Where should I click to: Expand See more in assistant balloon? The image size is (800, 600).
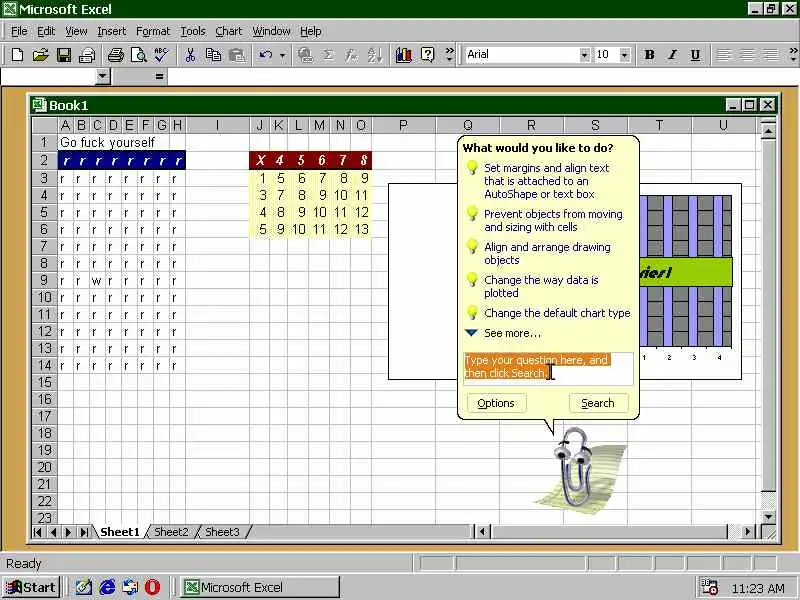click(512, 333)
